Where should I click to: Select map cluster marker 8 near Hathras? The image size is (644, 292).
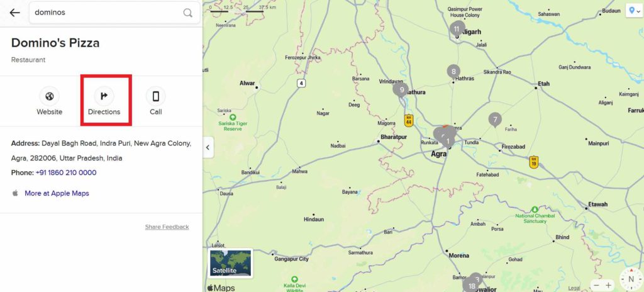[453, 72]
